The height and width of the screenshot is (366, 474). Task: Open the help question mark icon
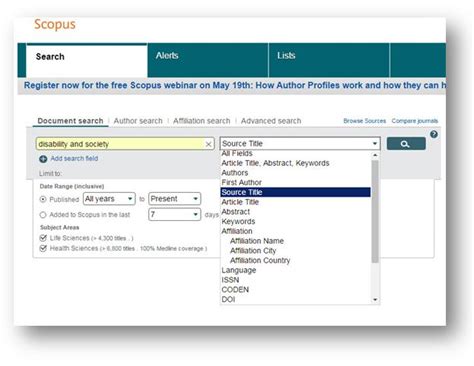click(x=434, y=134)
